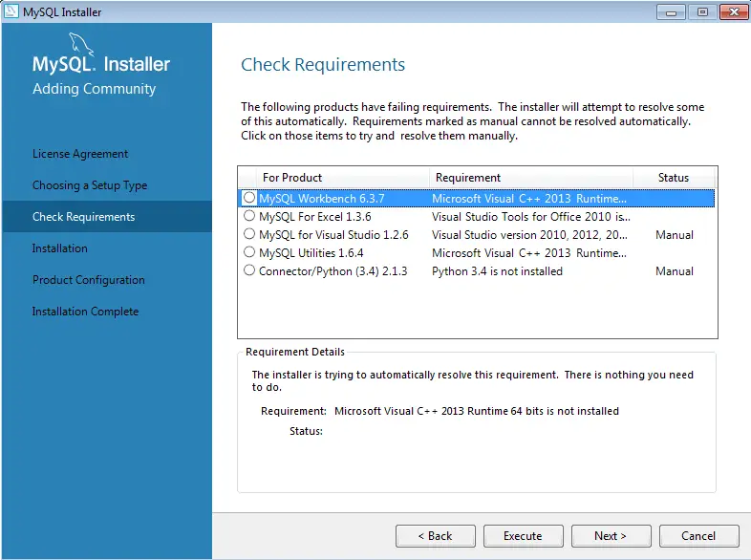
Task: Close the MySQL Installer window
Action: 734,12
